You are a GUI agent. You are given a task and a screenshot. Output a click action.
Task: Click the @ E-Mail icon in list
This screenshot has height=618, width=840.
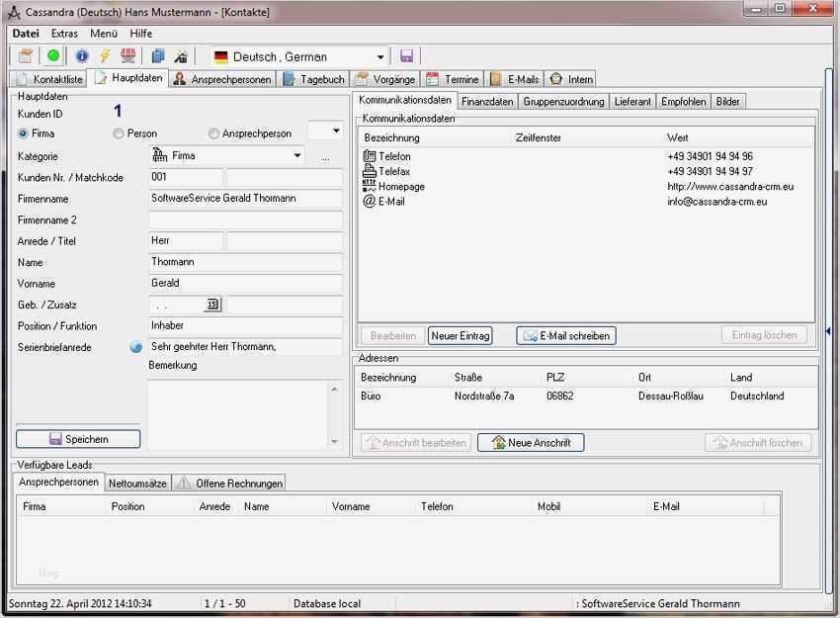click(370, 201)
